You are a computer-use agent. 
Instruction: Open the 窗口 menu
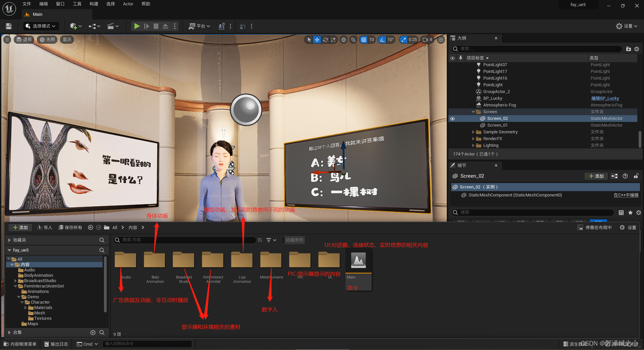point(60,4)
